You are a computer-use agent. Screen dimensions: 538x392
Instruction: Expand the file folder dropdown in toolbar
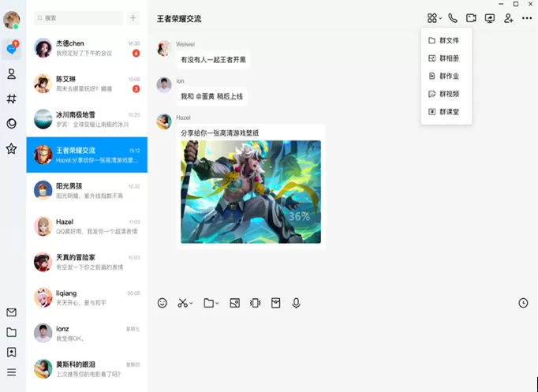point(217,303)
